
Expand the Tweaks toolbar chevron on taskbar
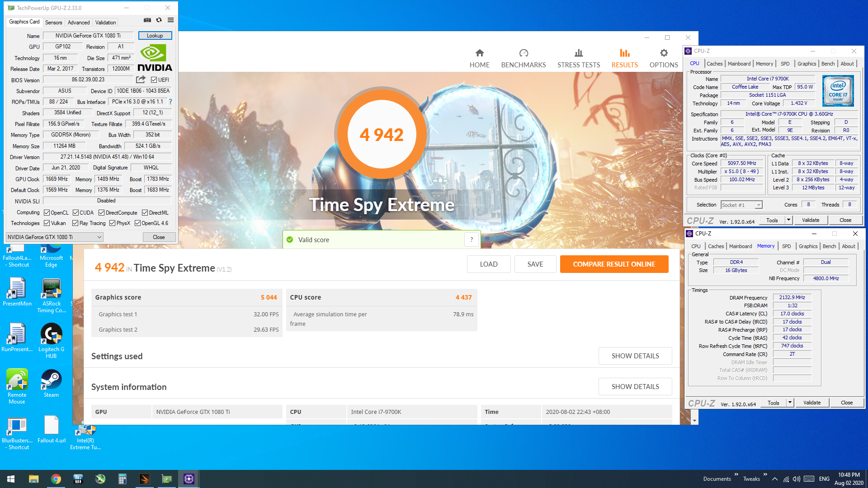tap(765, 474)
